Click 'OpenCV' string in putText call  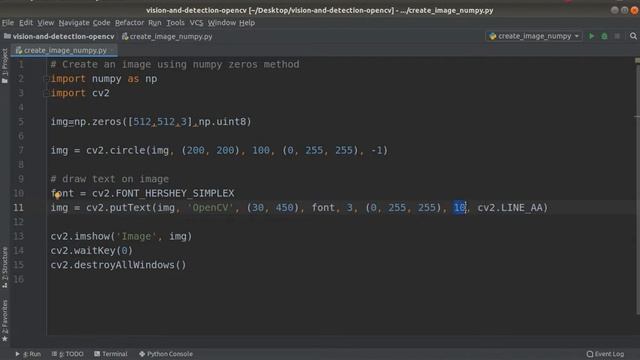210,207
